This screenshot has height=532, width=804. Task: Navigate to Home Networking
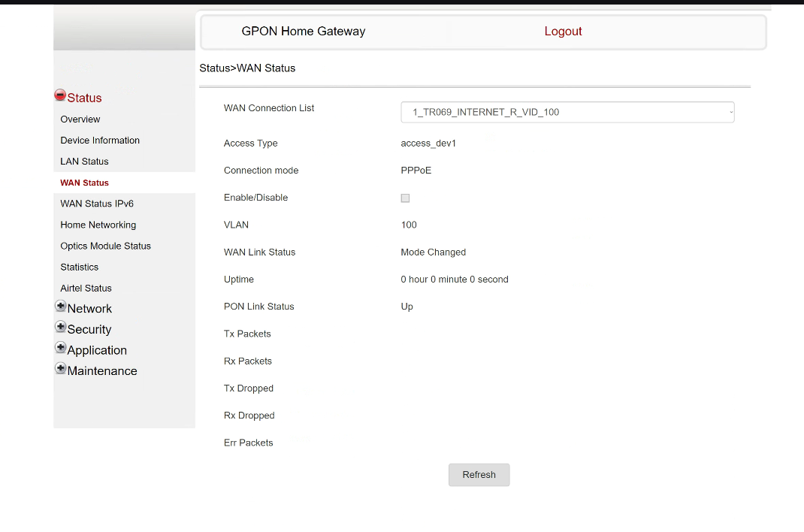98,225
